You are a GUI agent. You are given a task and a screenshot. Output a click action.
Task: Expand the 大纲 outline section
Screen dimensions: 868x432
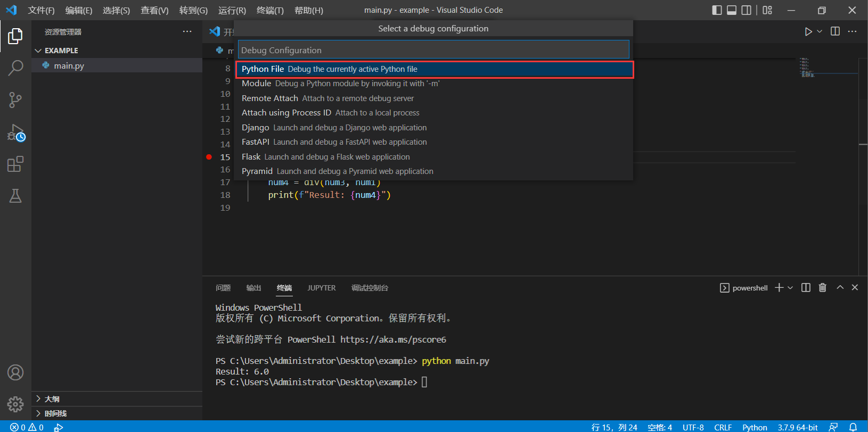tap(52, 399)
